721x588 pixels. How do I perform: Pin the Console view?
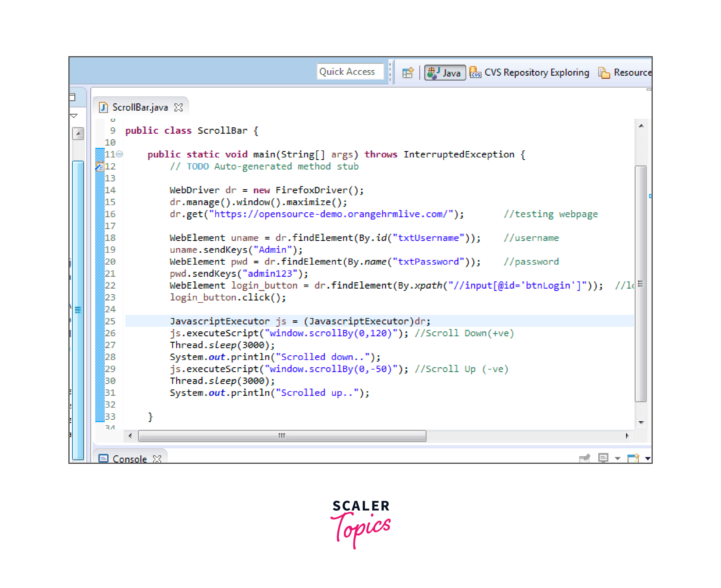[585, 458]
